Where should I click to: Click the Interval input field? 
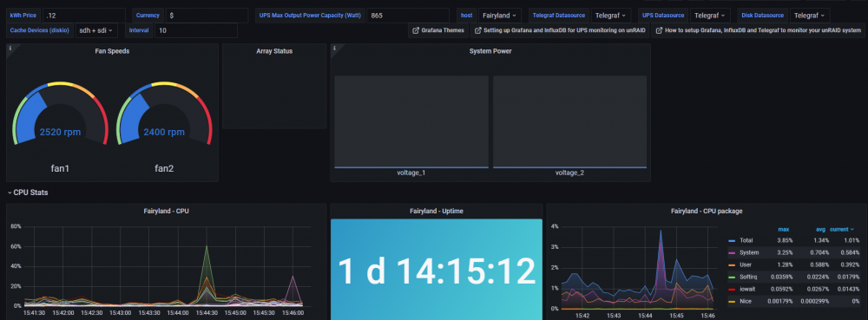[196, 30]
